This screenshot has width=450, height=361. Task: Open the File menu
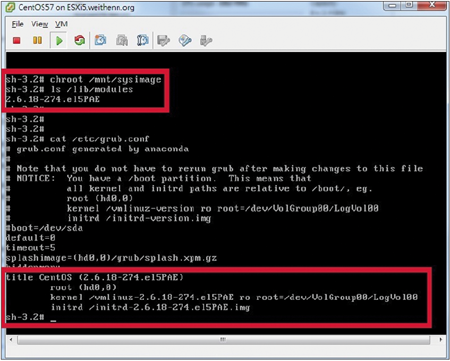point(17,24)
